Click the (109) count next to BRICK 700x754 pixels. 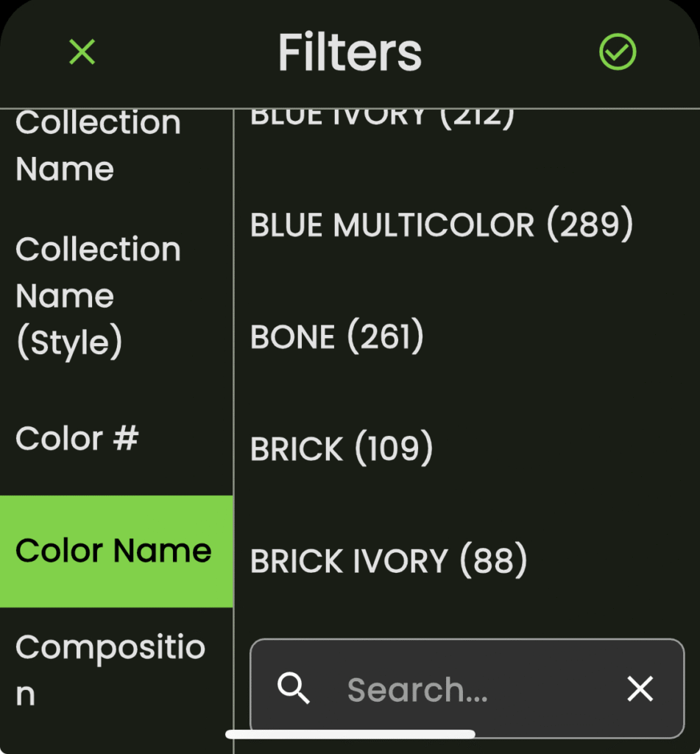(x=394, y=449)
